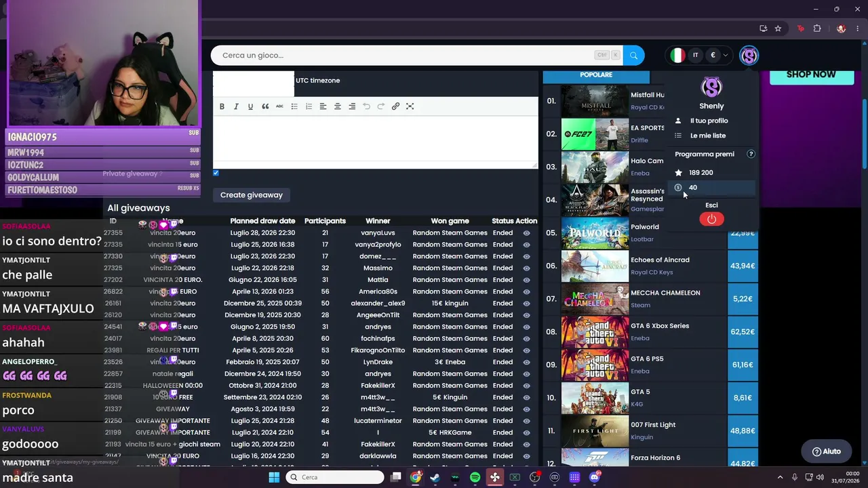Insert a blockquote with the quote icon
868x488 pixels.
point(265,106)
